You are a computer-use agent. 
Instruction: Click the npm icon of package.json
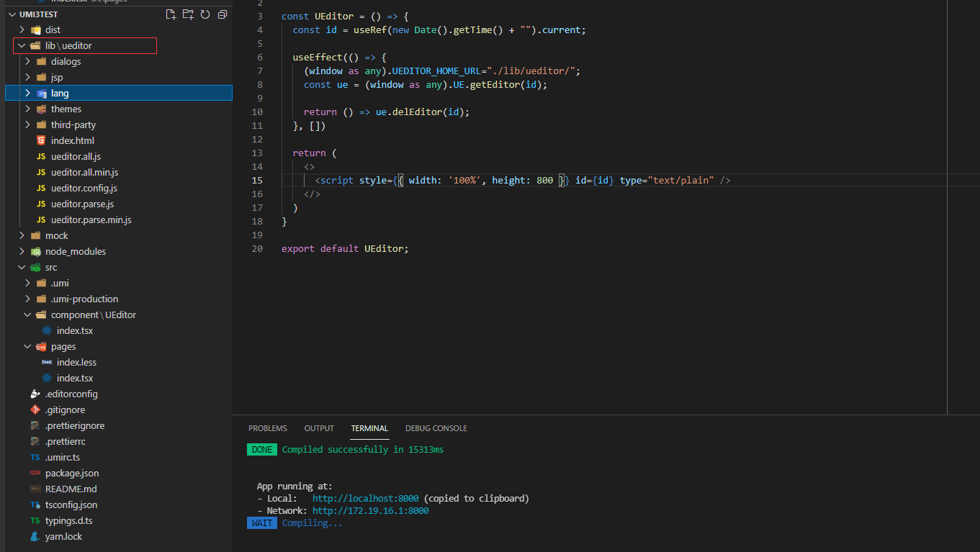(x=35, y=473)
